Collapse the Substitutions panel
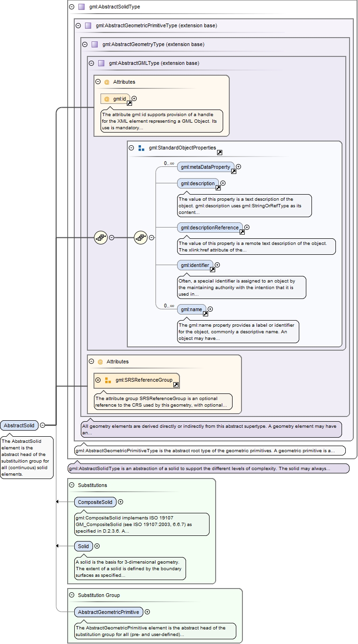358x644 pixels. 71,485
